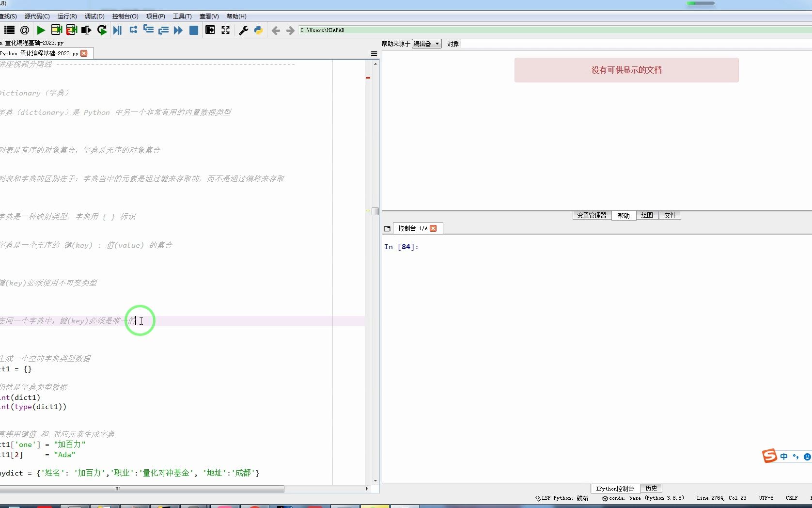This screenshot has height=508, width=812.
Task: Click the editor scroll up arrow
Action: (375, 64)
